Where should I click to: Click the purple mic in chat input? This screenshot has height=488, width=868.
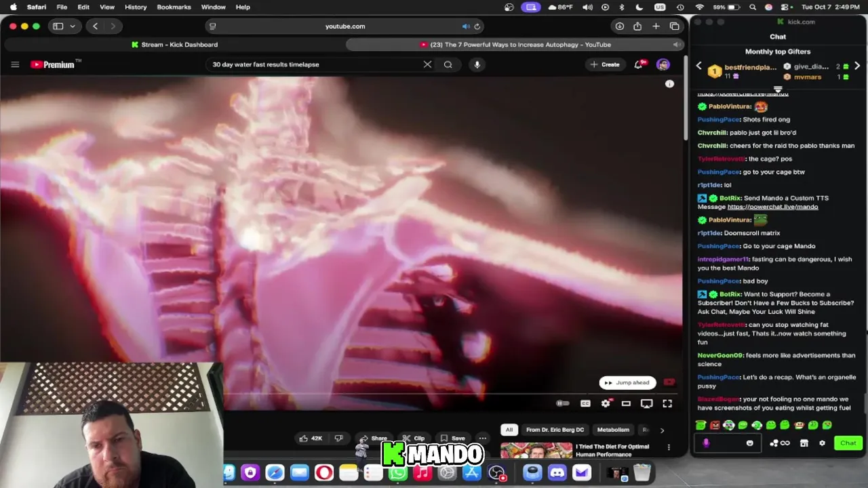coord(706,443)
